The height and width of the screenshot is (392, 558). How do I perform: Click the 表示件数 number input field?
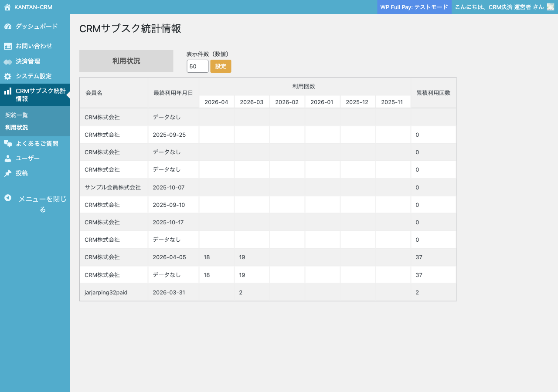point(197,66)
